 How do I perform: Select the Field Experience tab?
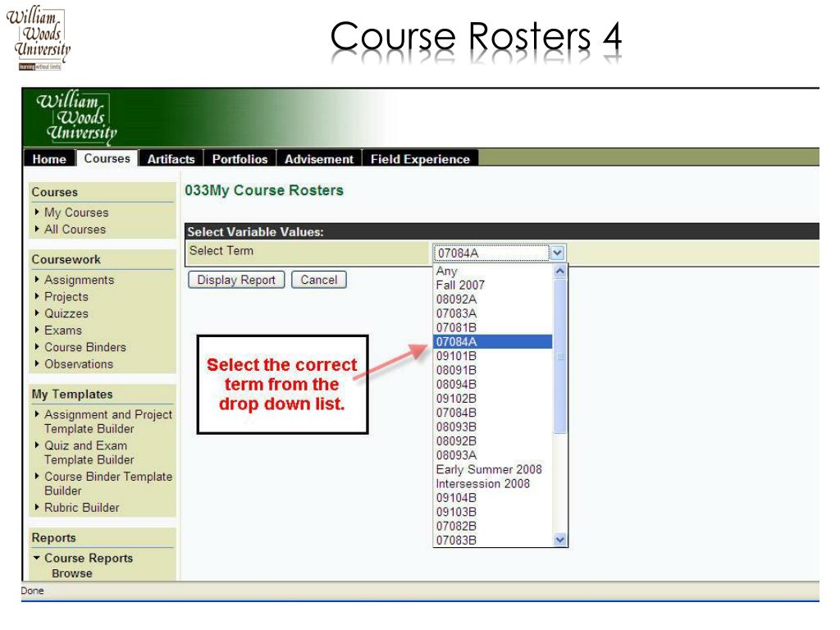420,159
